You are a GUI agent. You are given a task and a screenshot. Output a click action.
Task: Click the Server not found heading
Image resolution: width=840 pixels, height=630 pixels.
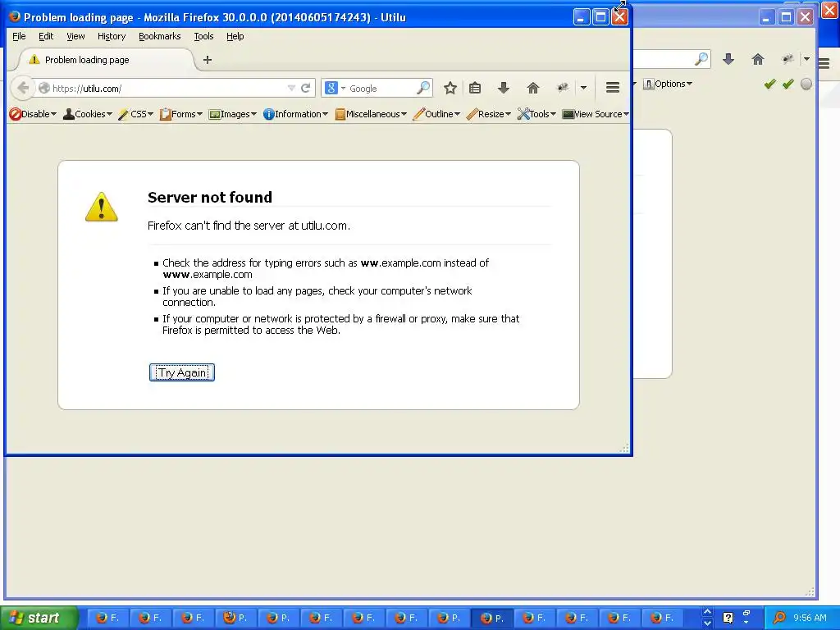[210, 197]
